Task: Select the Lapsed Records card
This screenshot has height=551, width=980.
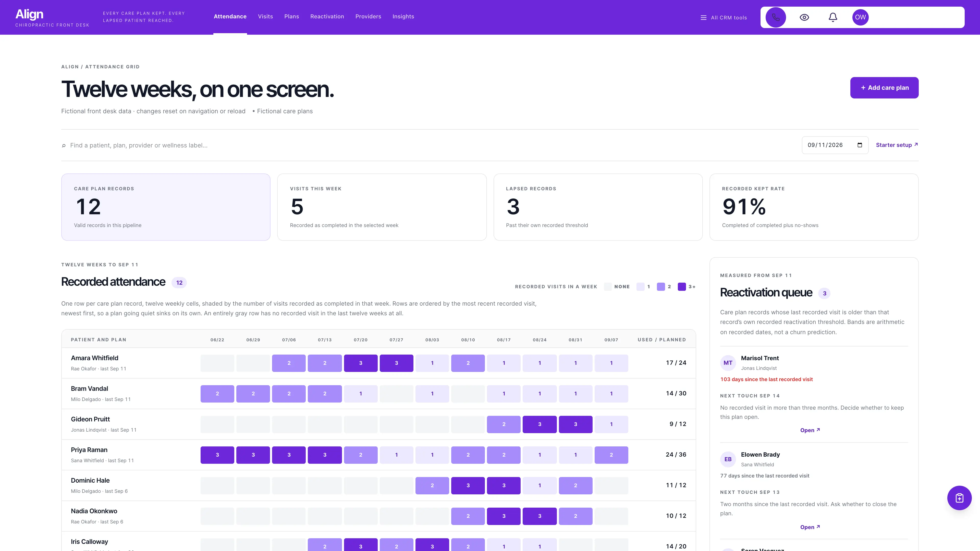Action: [598, 207]
